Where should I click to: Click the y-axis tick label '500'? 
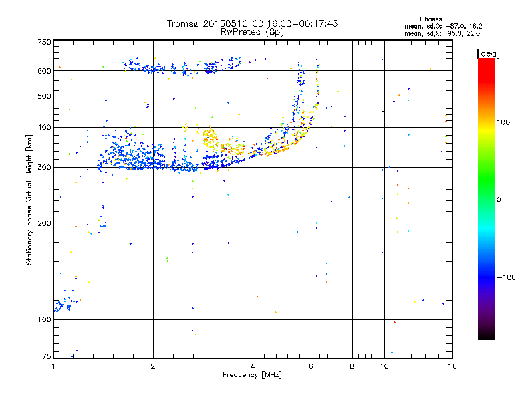point(45,96)
